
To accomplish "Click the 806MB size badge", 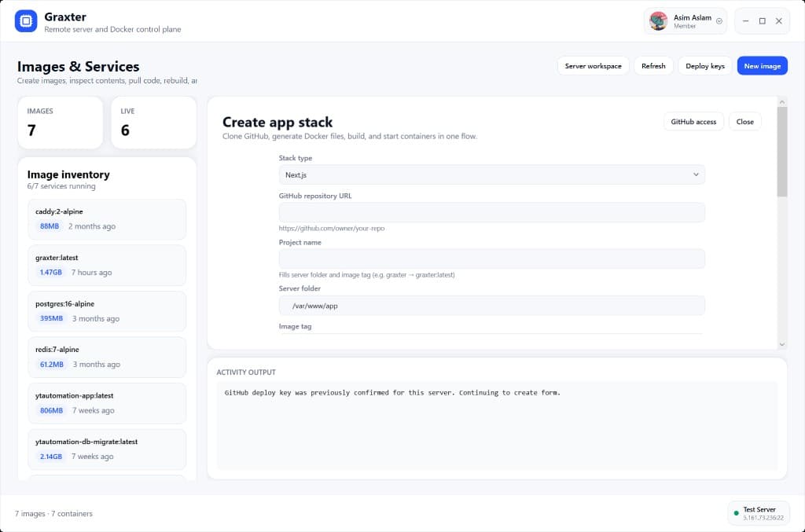I will [x=51, y=410].
